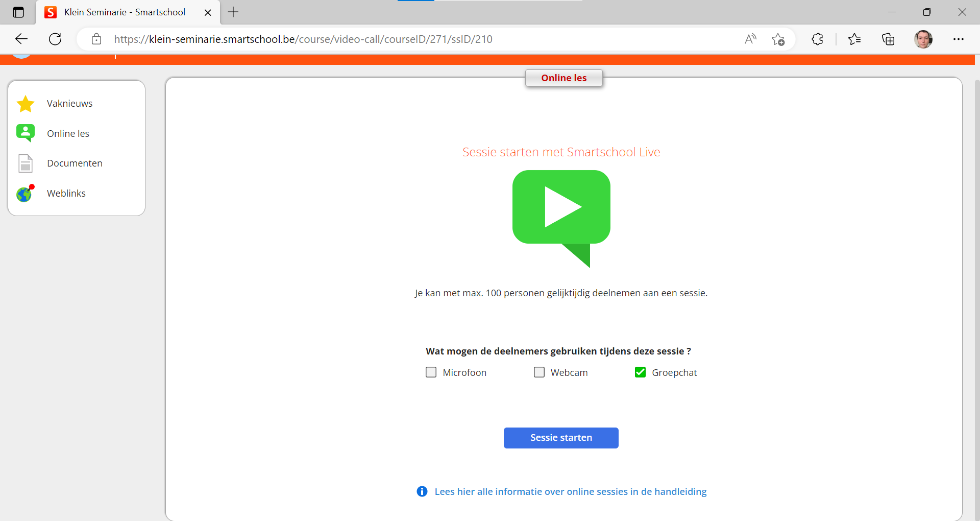Click the Weblinks globe icon
Image resolution: width=980 pixels, height=521 pixels.
tap(24, 194)
